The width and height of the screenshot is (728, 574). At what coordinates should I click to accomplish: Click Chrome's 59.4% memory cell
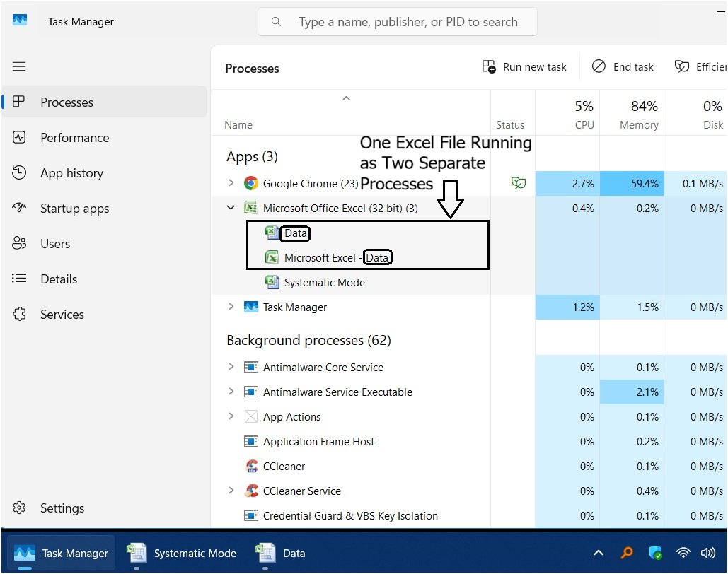(632, 183)
